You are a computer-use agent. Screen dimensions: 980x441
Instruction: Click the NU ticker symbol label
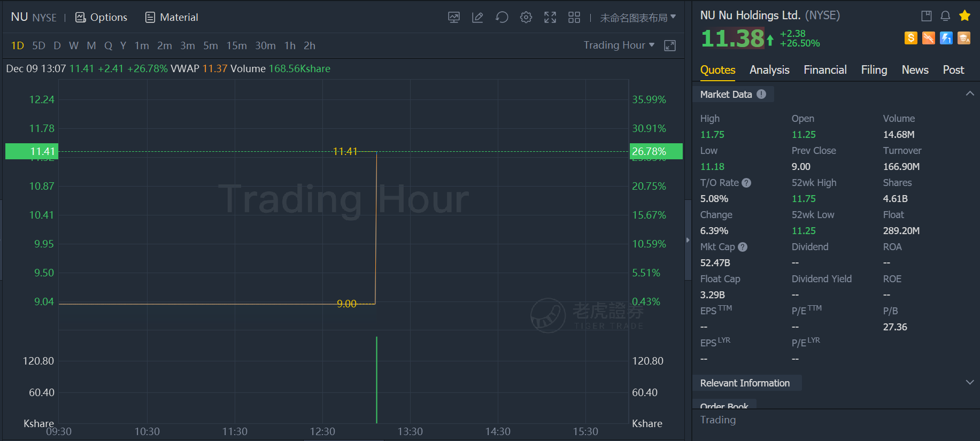tap(19, 17)
